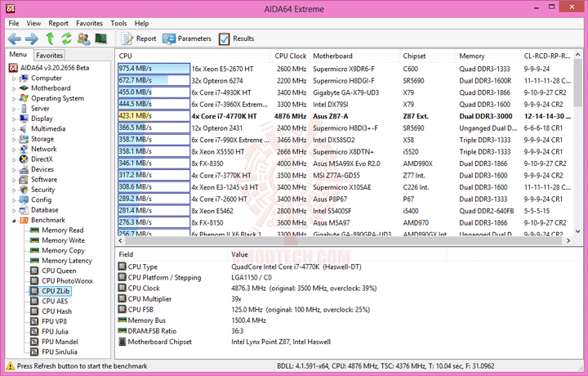
Task: Open the View menu
Action: click(x=33, y=23)
